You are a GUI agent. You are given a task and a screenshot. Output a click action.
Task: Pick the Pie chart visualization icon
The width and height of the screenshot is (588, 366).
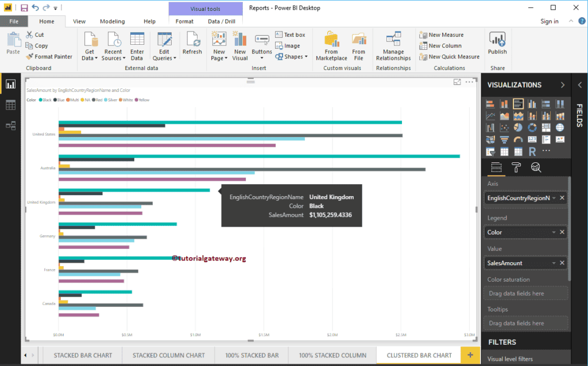point(518,128)
